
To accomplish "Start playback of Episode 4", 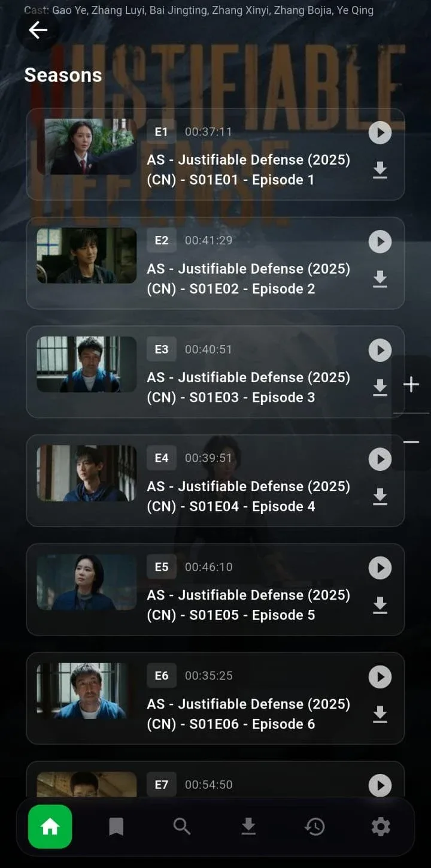I will [x=380, y=459].
